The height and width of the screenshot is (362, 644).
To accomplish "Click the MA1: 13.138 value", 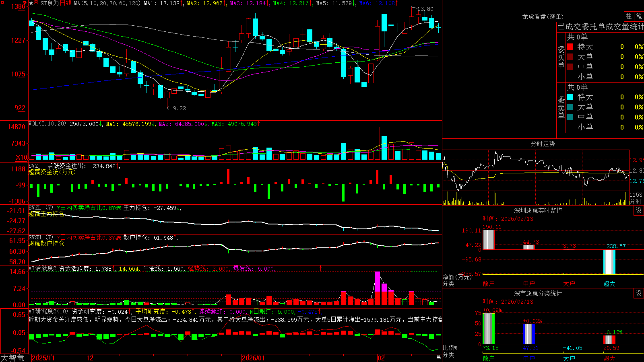I will 161,3.
